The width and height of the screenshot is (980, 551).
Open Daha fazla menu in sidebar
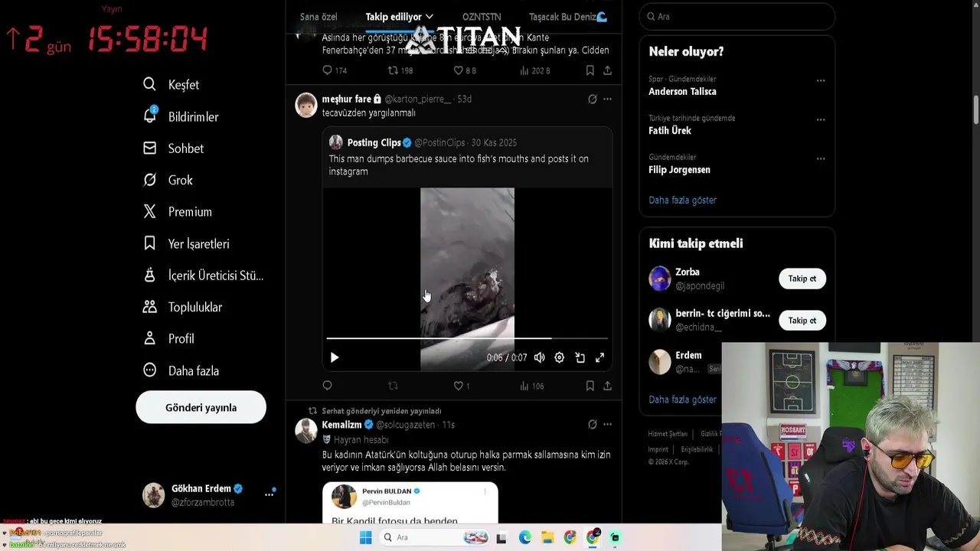coord(181,370)
